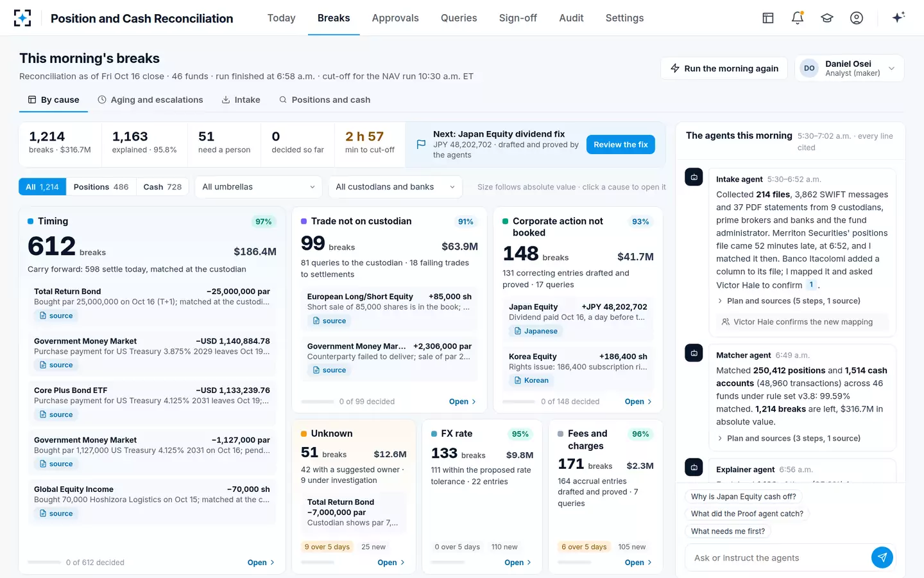Screen dimensions: 924x578
Task: Expand Plan and sources (5 steps, 1 source)
Action: 788,301
